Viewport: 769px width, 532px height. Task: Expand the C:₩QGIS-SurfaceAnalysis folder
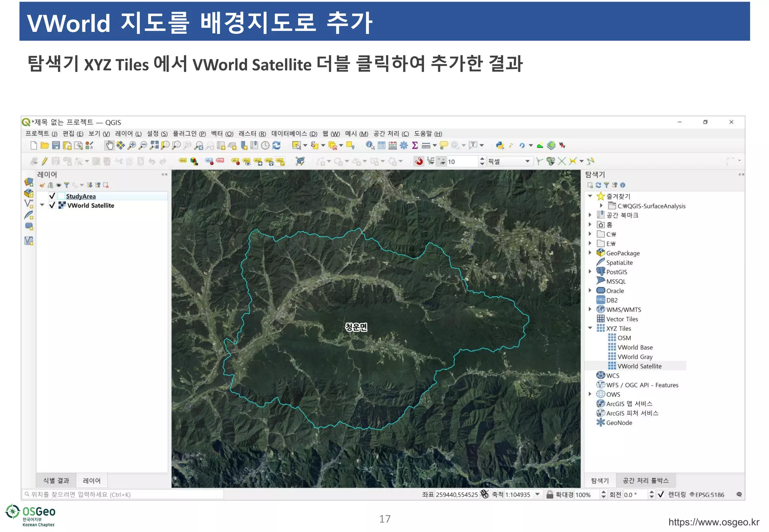pos(601,206)
